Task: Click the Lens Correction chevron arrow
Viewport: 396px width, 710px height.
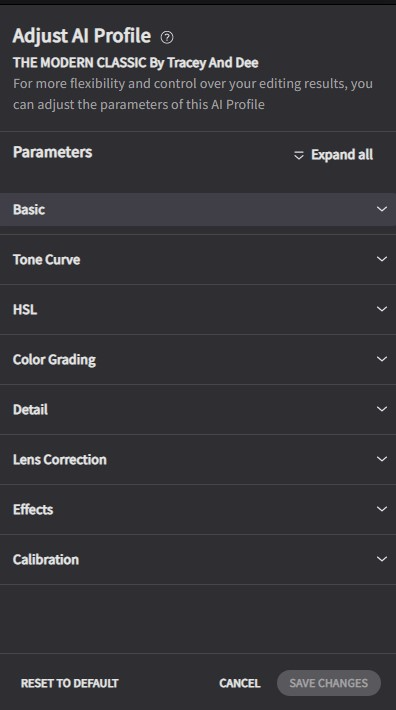Action: (382, 459)
